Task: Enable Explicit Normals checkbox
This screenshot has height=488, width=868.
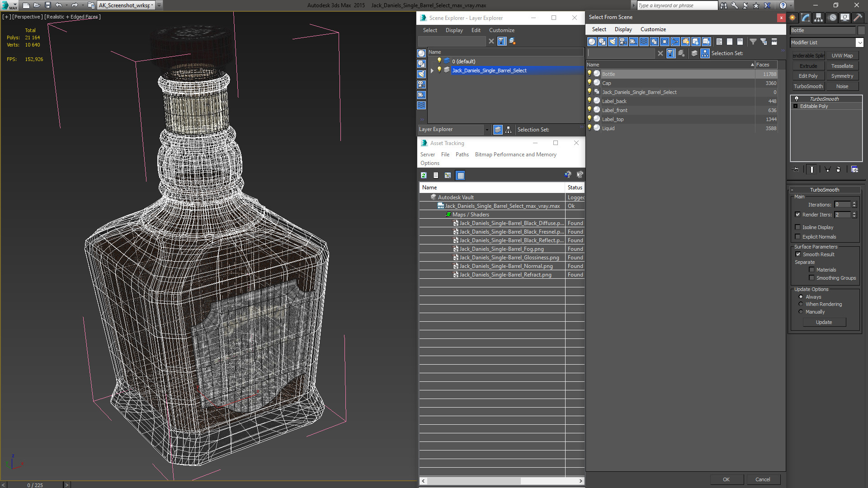Action: point(797,237)
